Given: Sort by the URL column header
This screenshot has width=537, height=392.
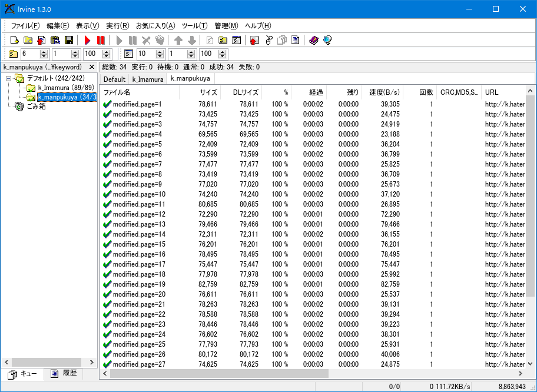Looking at the screenshot, I should coord(503,92).
